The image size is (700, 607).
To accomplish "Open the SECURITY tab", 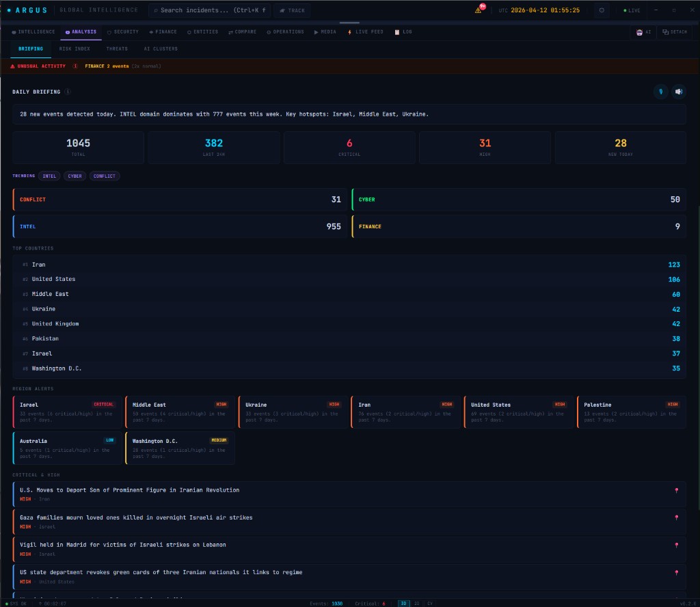I will pos(123,32).
